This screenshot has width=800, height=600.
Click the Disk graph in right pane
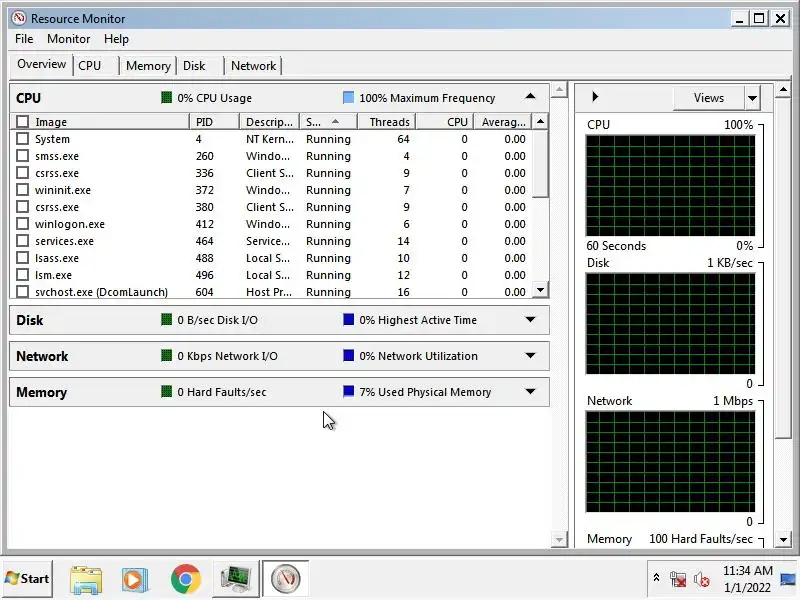[x=670, y=323]
